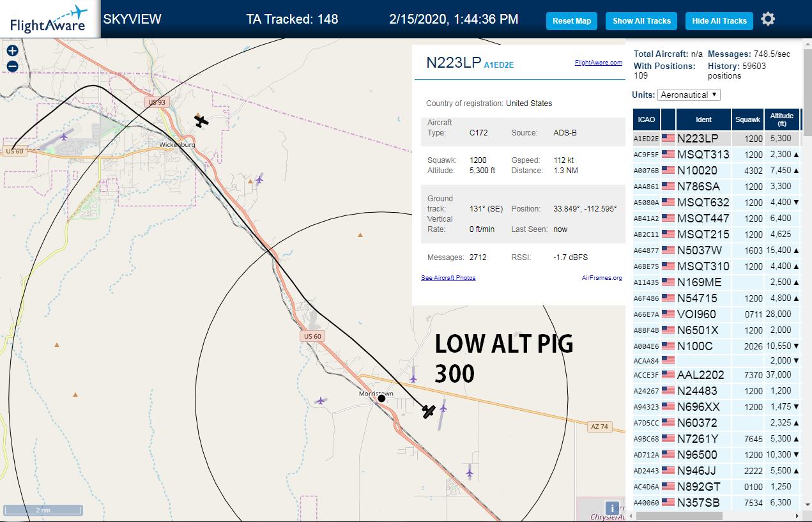Image resolution: width=812 pixels, height=522 pixels.
Task: Select aircraft row VOI960
Action: 716,314
